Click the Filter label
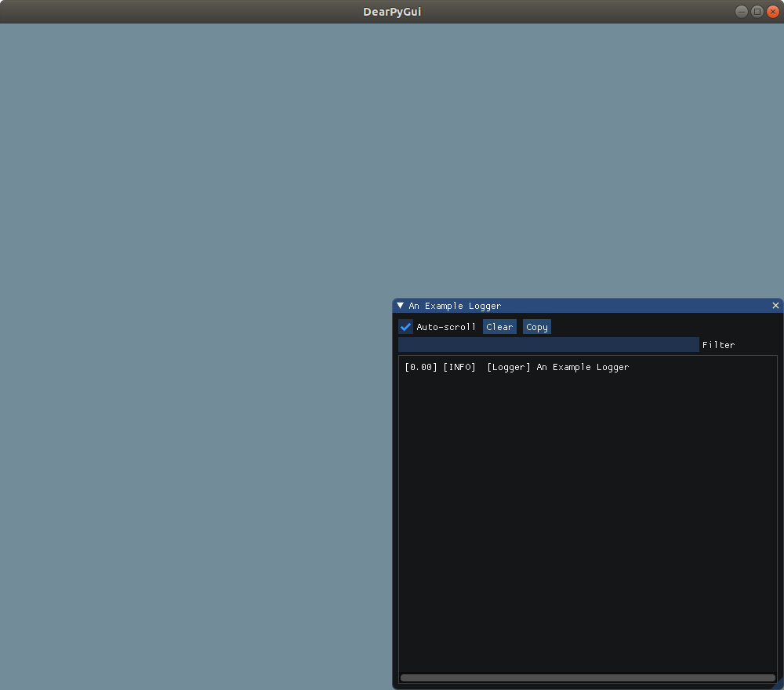Image resolution: width=784 pixels, height=690 pixels. click(x=718, y=345)
